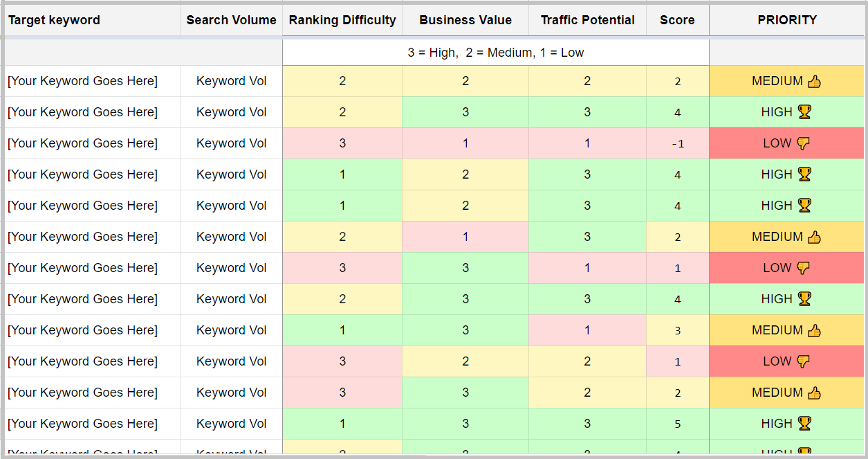
Task: Click the MEDIUM priority cell in the row with Business Value 1, Traffic 3
Action: pyautogui.click(x=787, y=237)
